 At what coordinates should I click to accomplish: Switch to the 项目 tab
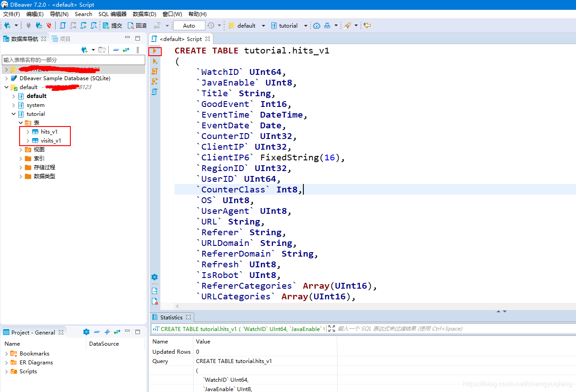(61, 39)
